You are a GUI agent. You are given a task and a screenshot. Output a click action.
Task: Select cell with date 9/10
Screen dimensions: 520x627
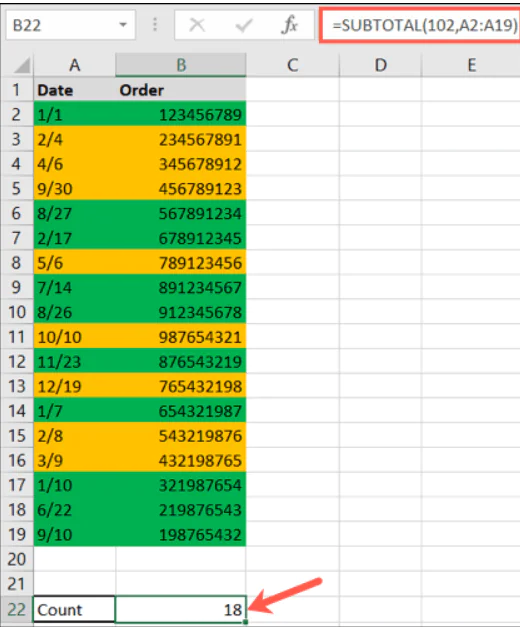[x=74, y=534]
